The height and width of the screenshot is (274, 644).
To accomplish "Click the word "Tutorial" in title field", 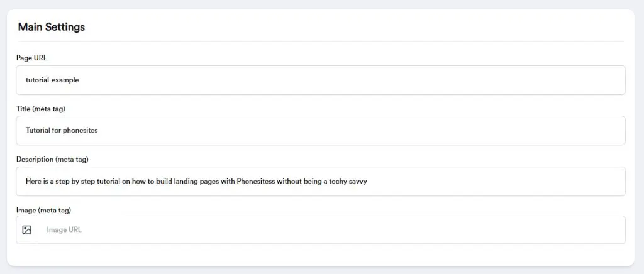I will pos(38,131).
